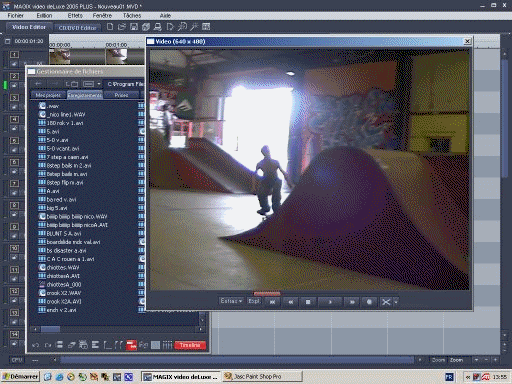Image resolution: width=512 pixels, height=384 pixels.
Task: Click the Expl. button in video monitor
Action: (x=254, y=301)
